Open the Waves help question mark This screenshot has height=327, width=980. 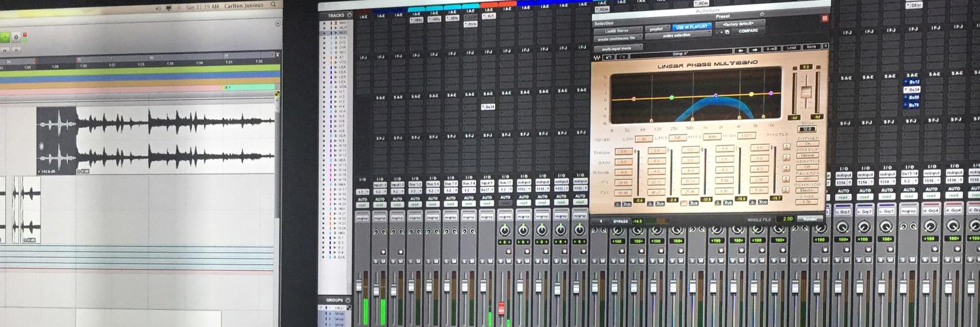(825, 46)
